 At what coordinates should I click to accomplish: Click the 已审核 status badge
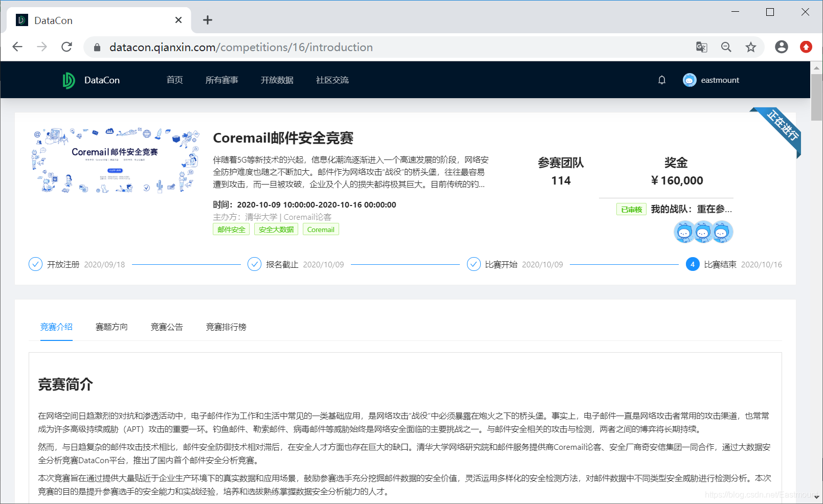[x=631, y=210]
